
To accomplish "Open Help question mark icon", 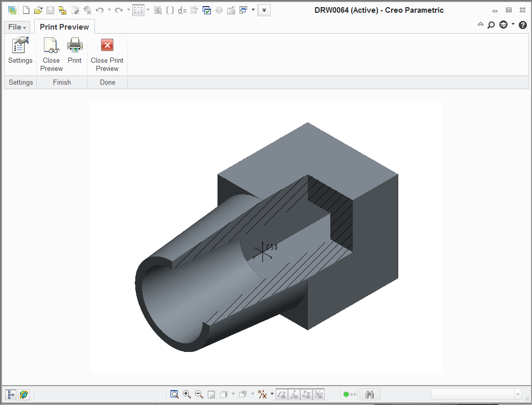I will coord(523,25).
